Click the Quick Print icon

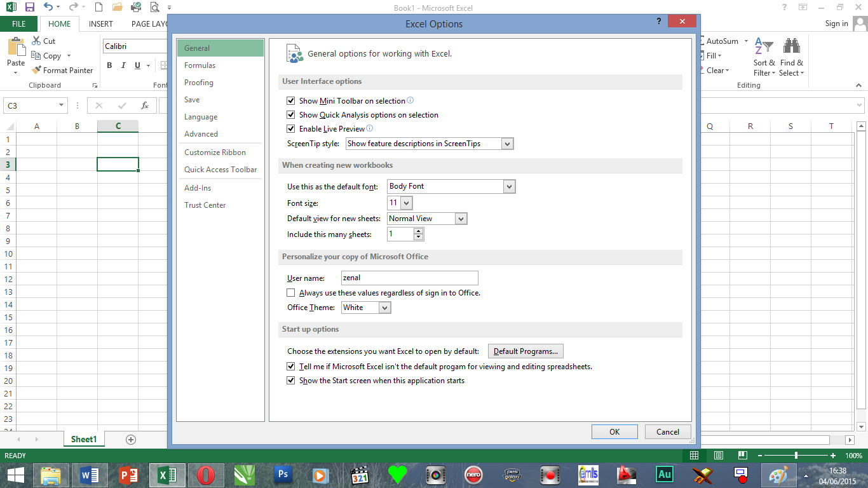click(136, 8)
